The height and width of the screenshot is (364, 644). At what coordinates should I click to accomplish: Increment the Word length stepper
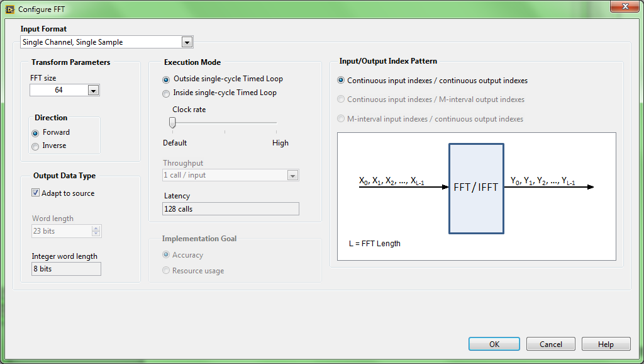96,228
